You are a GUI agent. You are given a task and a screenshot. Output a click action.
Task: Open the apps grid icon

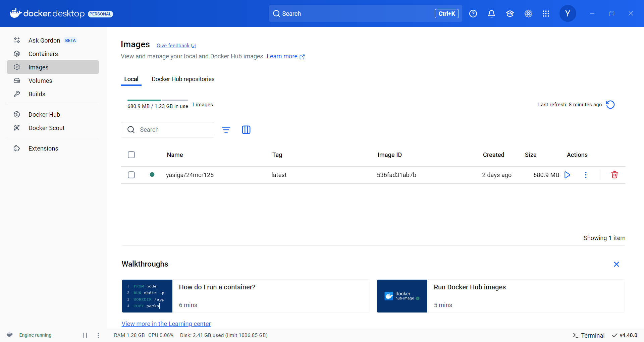546,14
